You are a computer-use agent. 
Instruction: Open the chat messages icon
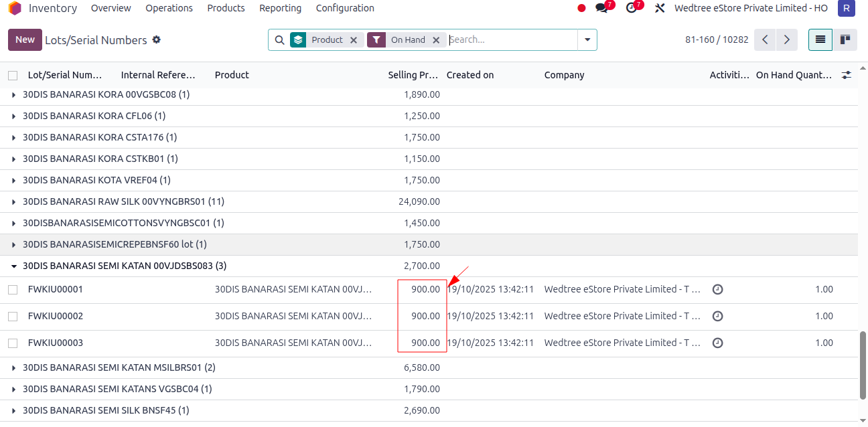pos(601,9)
